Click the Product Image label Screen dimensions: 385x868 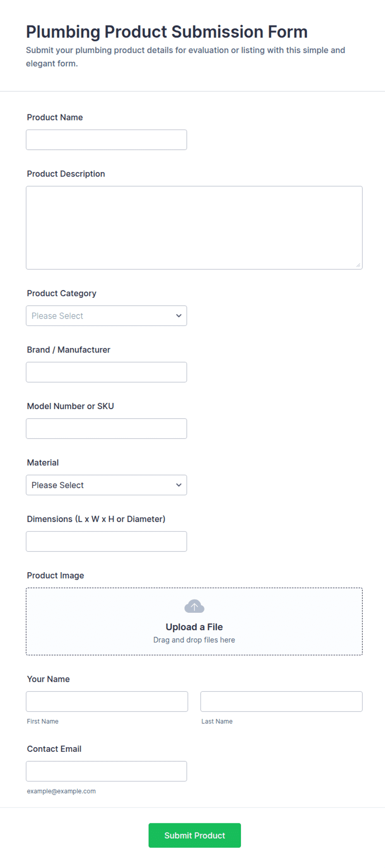[55, 575]
